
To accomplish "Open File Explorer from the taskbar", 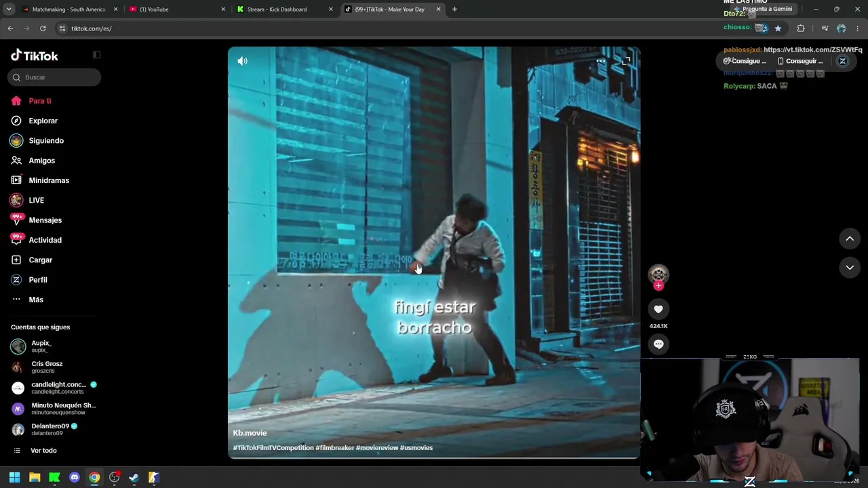I will coord(35,477).
